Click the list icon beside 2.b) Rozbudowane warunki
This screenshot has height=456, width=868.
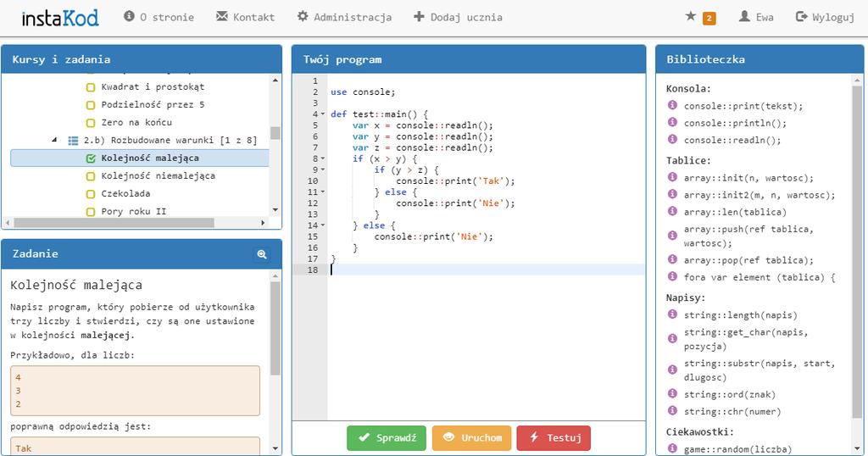click(73, 141)
